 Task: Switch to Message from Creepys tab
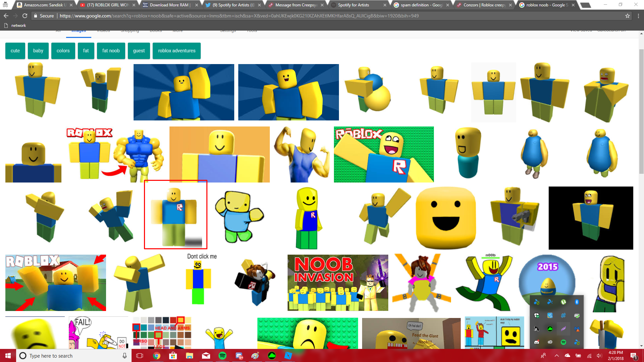[296, 5]
